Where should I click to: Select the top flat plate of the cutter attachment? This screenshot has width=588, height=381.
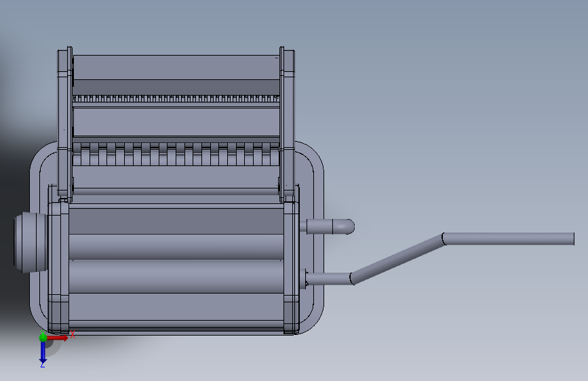(176, 68)
